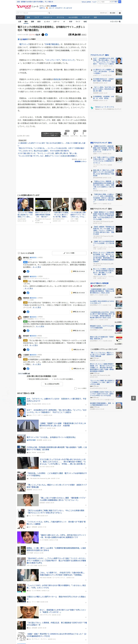Click the キーワードを入力 search field
The width and height of the screenshot is (138, 644).
point(32,13)
